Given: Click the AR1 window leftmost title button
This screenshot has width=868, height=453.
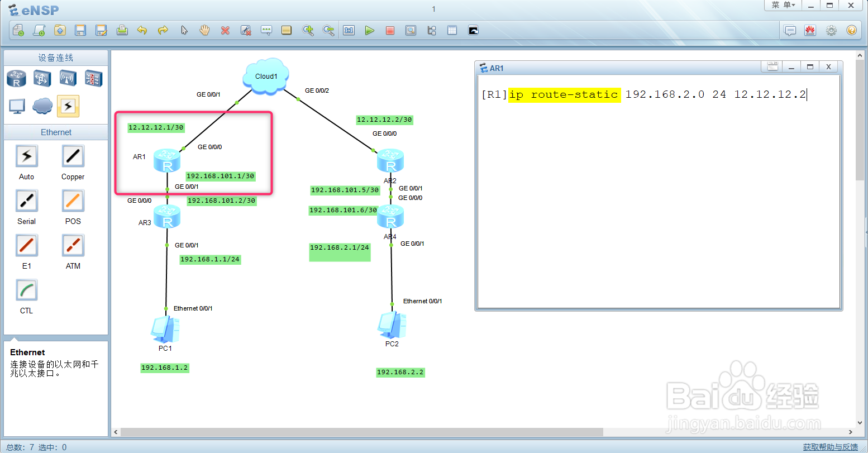Looking at the screenshot, I should [x=773, y=67].
